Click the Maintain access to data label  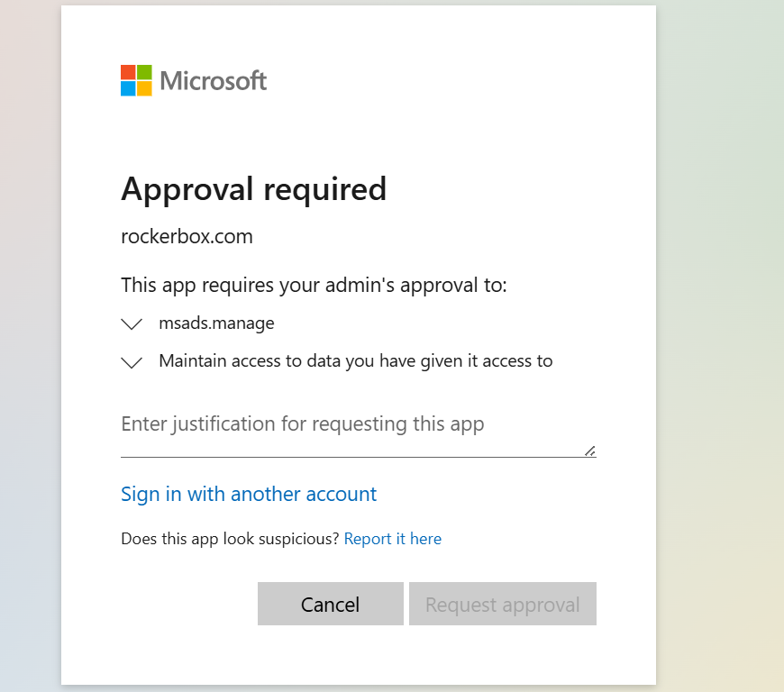coord(355,361)
